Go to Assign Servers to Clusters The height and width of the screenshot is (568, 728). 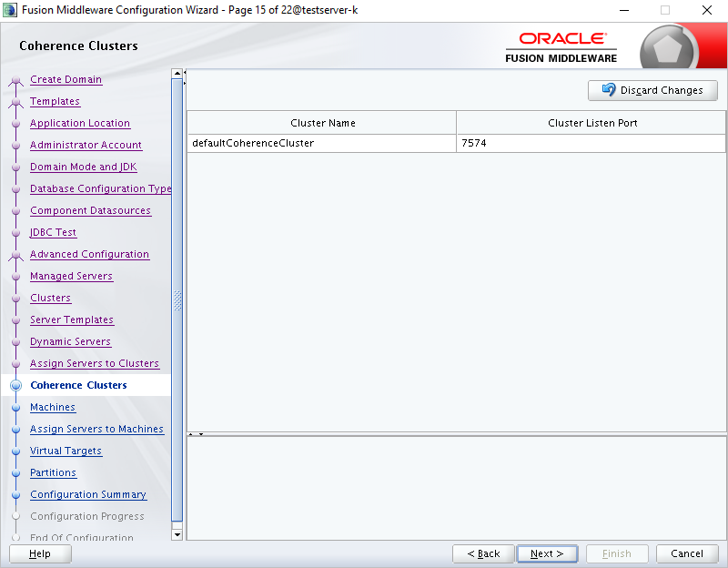[95, 363]
